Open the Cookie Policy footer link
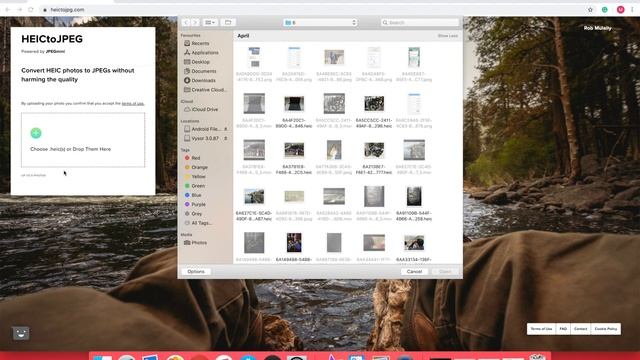Viewport: 640px width, 360px height. tap(606, 329)
